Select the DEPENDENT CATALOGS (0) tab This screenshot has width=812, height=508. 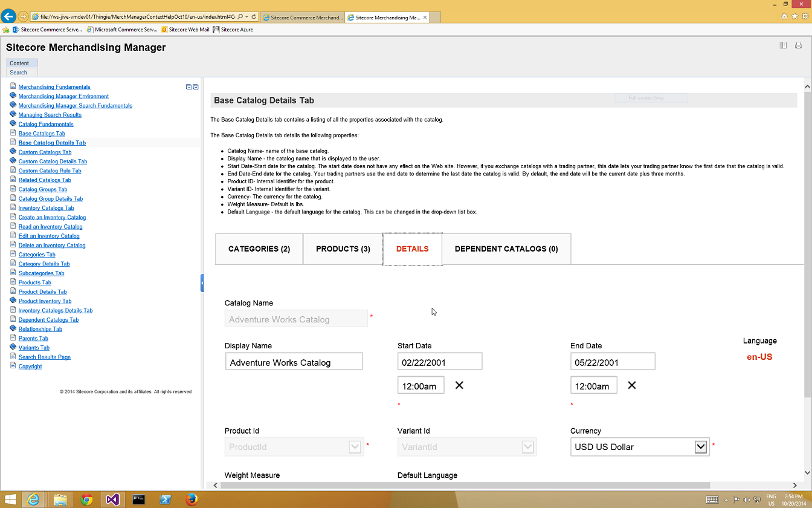[506, 249]
